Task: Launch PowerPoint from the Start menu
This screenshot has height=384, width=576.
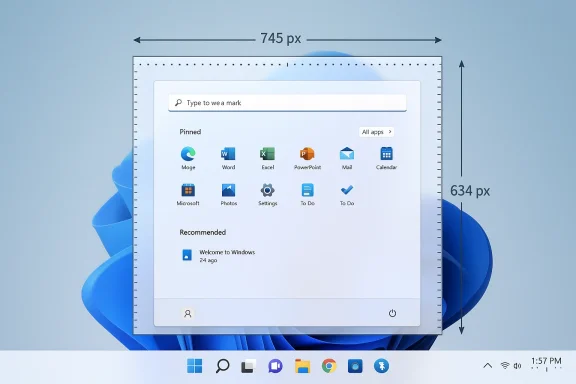Action: tap(307, 154)
